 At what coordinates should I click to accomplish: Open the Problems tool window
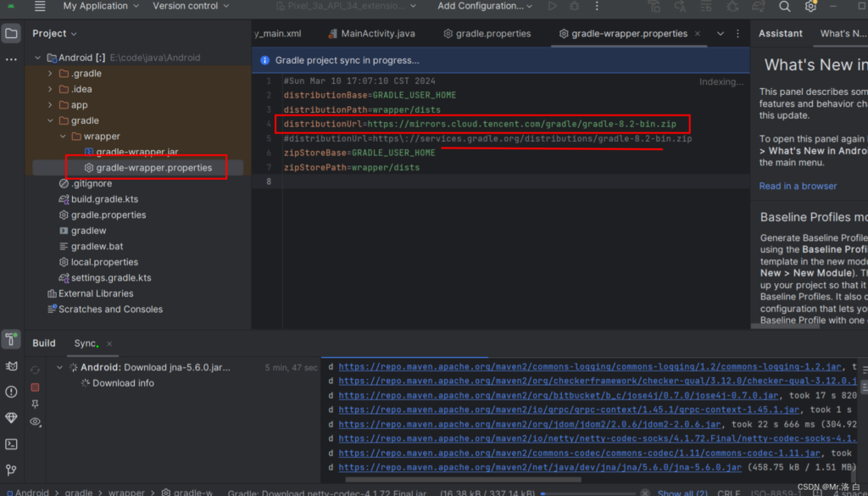(x=11, y=392)
